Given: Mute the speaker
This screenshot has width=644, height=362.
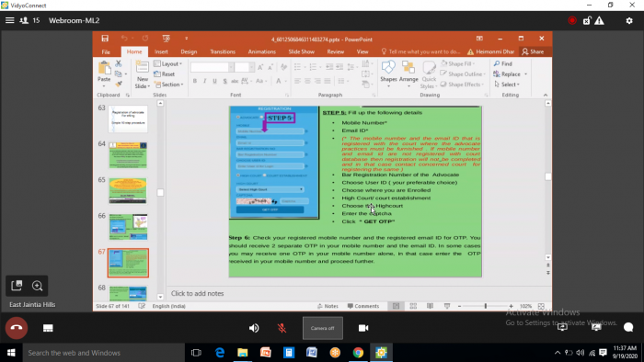Looking at the screenshot, I should pyautogui.click(x=254, y=328).
